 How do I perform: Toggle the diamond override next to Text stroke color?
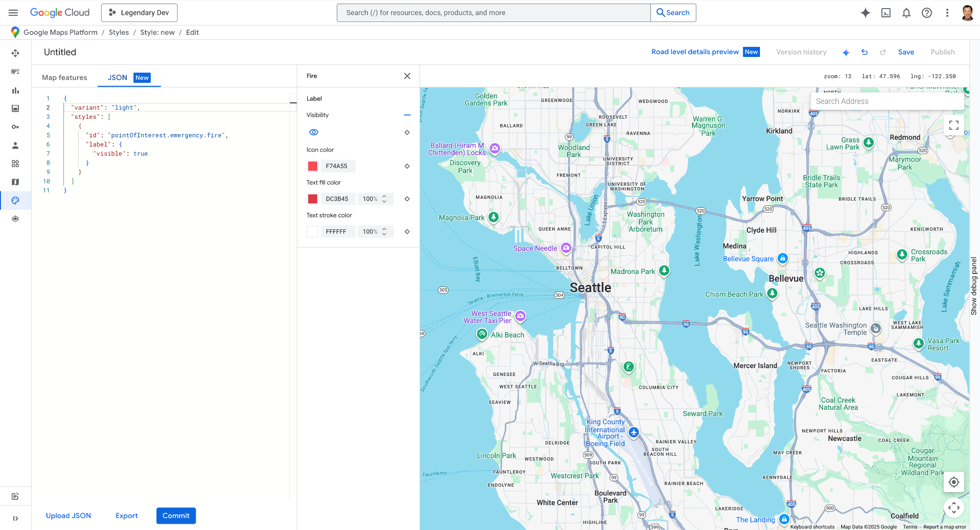[x=407, y=232]
